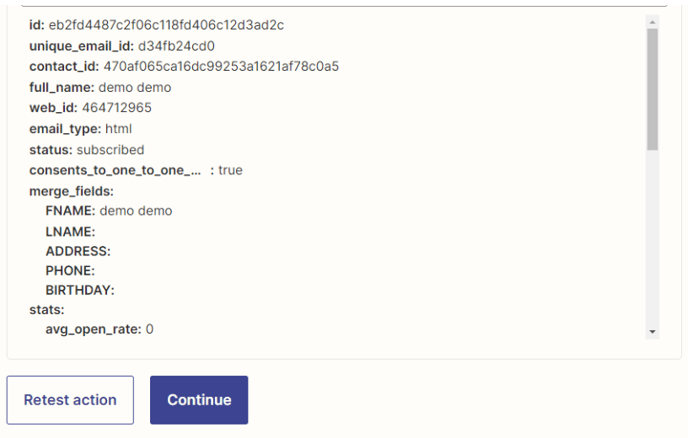Select the unique_email_id value d34fb24cd0
This screenshot has width=688, height=438.
(x=176, y=46)
